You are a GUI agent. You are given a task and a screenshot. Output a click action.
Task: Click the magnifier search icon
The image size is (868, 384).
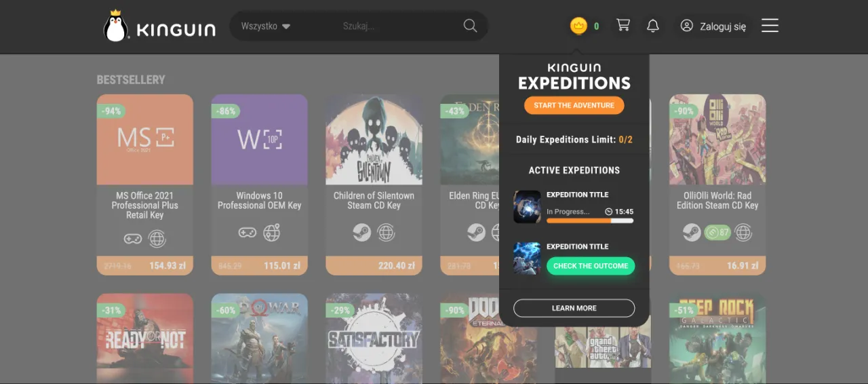click(x=470, y=26)
